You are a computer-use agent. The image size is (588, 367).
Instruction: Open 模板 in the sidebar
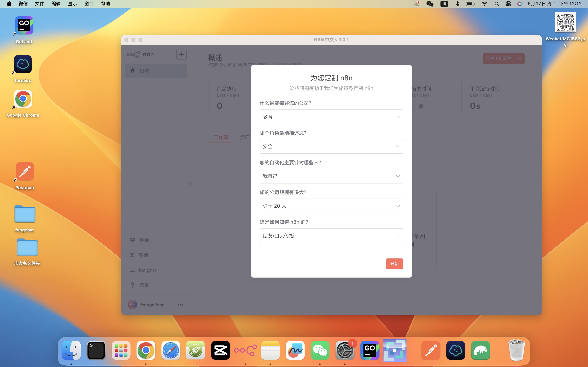(x=156, y=240)
